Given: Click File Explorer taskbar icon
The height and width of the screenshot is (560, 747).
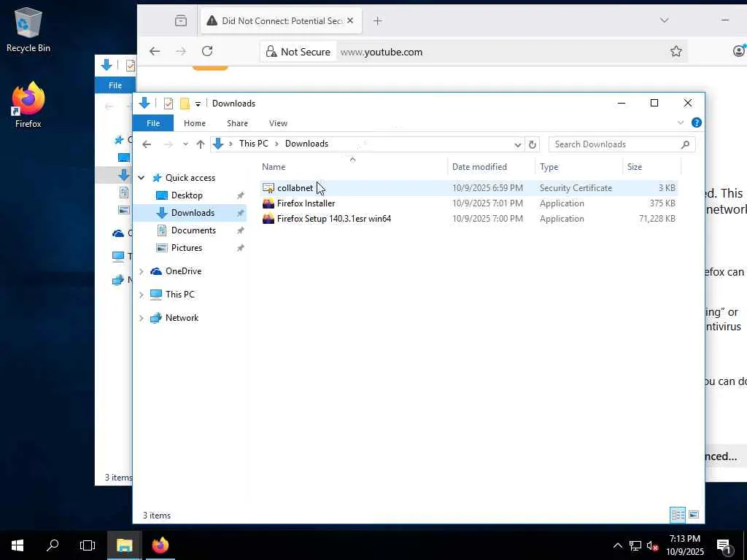Looking at the screenshot, I should [124, 545].
